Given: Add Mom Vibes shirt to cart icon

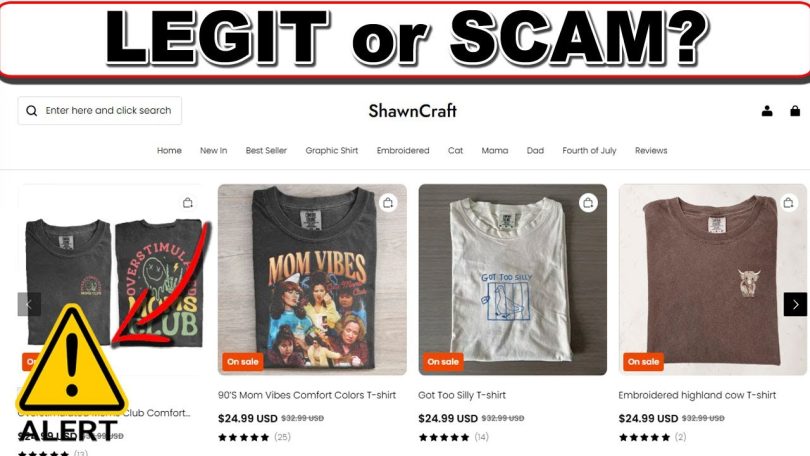Looking at the screenshot, I should (x=388, y=202).
